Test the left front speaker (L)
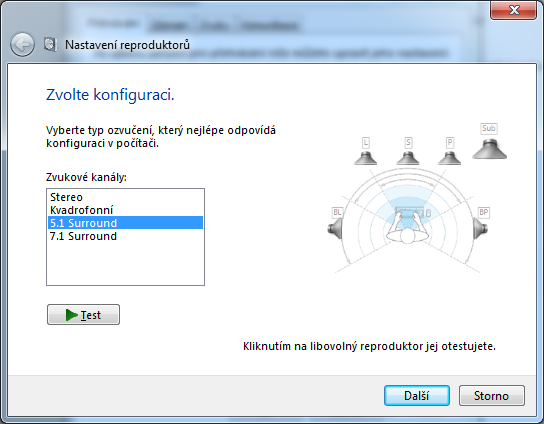The height and width of the screenshot is (424, 544). click(x=365, y=158)
